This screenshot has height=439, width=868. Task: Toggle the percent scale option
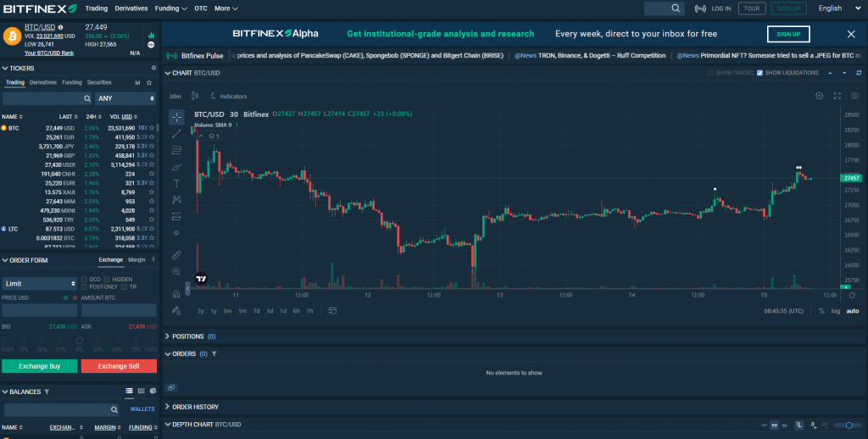click(x=821, y=311)
